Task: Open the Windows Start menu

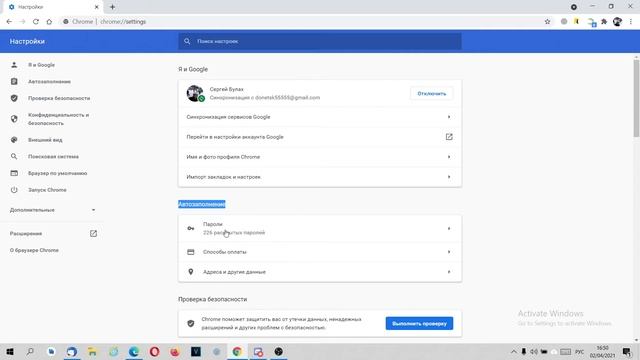Action: pos(10,351)
